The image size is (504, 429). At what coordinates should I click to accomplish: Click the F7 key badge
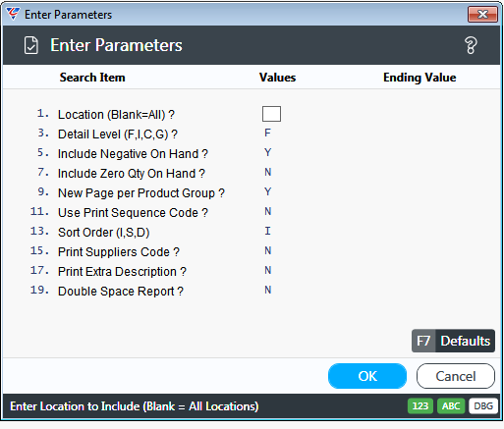tap(423, 341)
